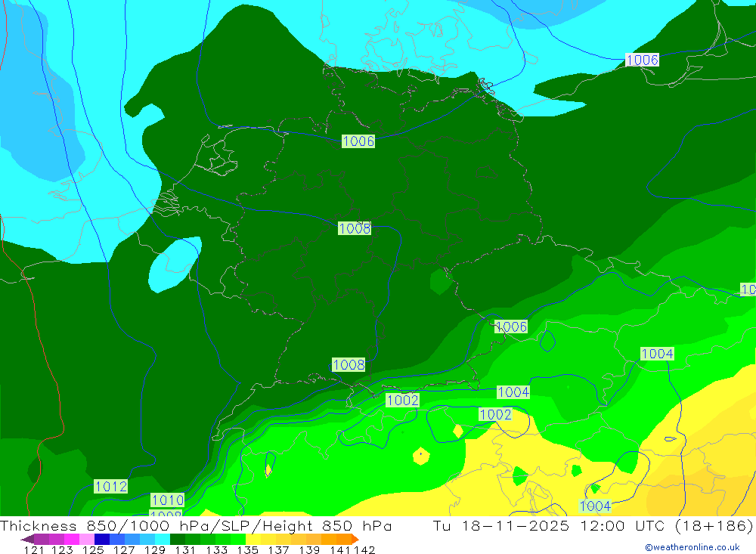Click the legend value 121
The image size is (756, 554).
[34, 549]
